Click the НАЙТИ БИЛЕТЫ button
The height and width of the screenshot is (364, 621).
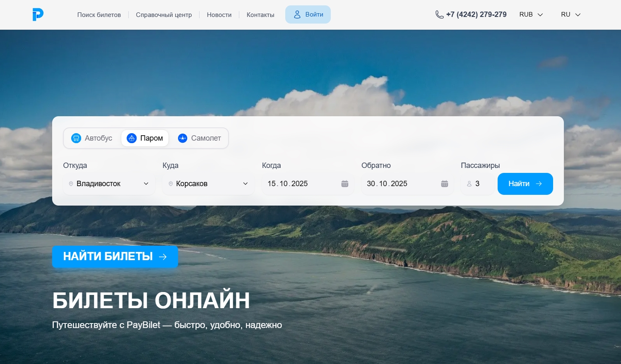(x=115, y=256)
